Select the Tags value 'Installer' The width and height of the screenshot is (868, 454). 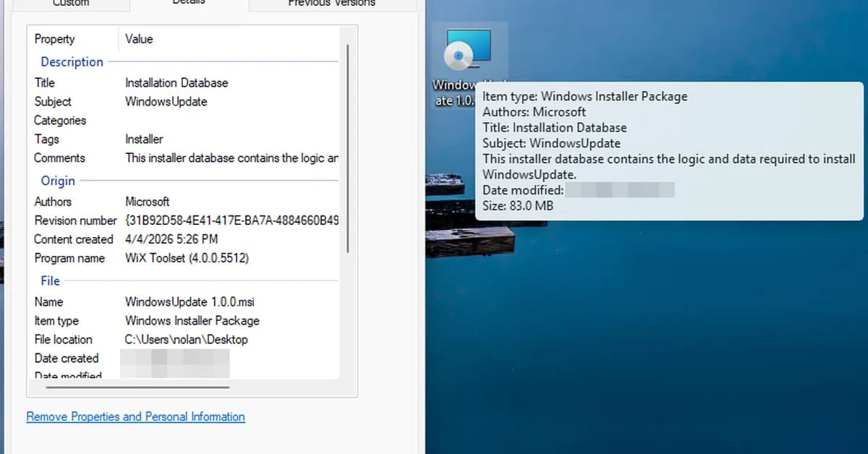point(144,139)
